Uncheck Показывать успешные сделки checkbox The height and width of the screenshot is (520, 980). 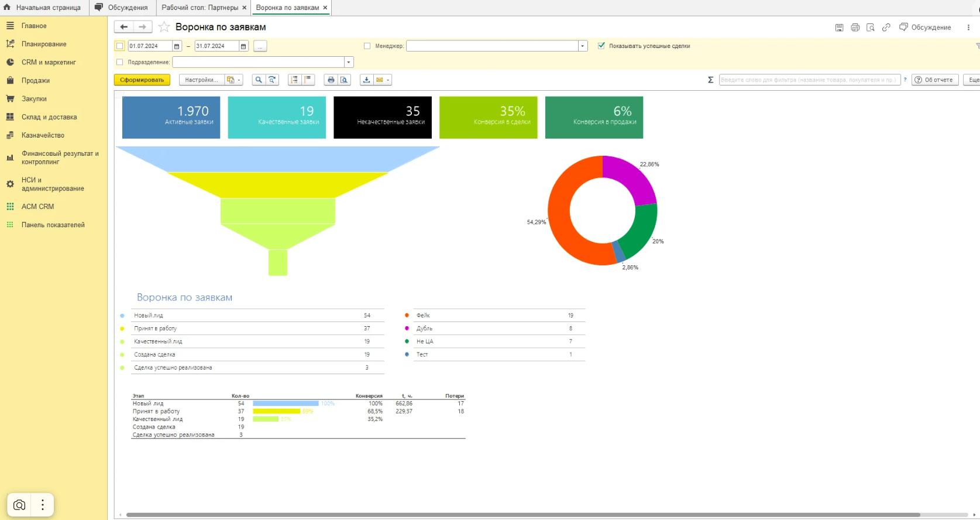(601, 46)
